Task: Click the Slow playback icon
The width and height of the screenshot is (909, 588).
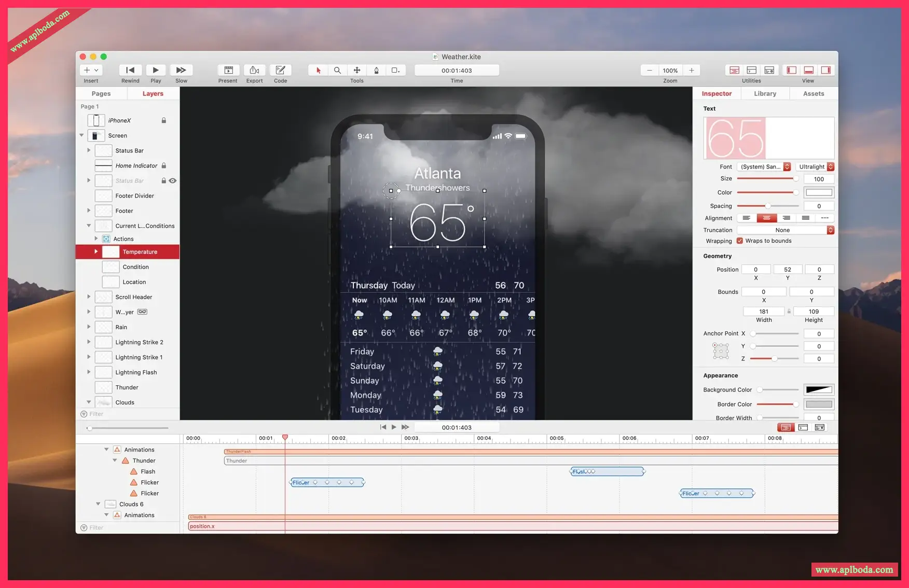Action: click(x=181, y=70)
